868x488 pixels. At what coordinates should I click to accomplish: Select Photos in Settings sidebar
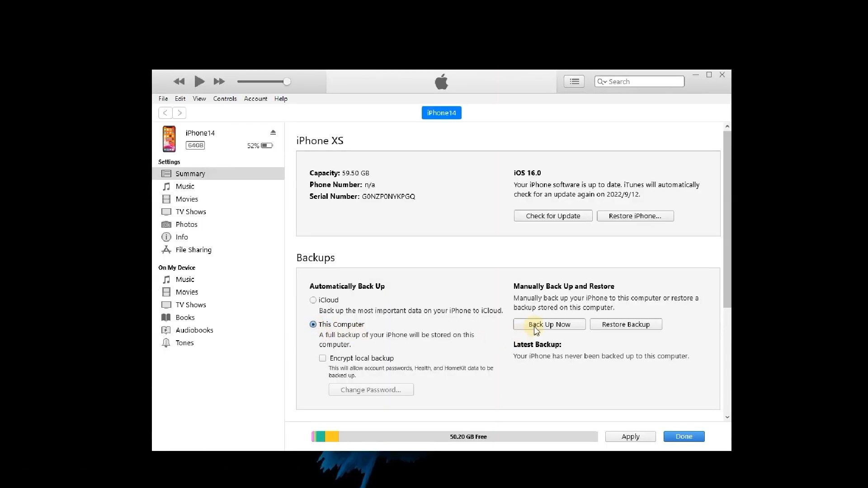(186, 224)
